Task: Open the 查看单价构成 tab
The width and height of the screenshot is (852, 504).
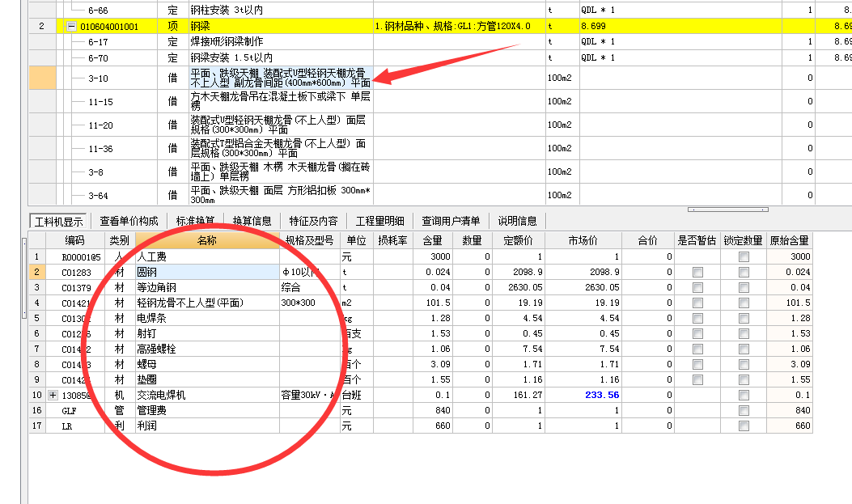Action: click(x=129, y=221)
